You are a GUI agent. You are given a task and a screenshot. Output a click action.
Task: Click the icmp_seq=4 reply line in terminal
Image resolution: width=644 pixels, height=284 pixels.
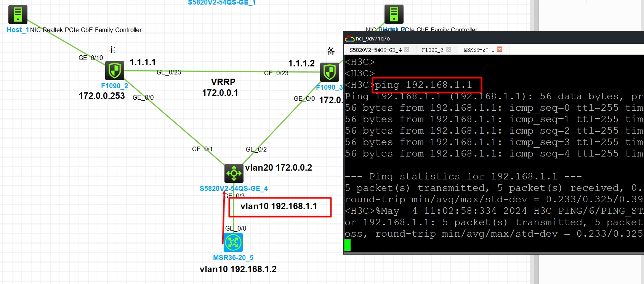(x=494, y=153)
